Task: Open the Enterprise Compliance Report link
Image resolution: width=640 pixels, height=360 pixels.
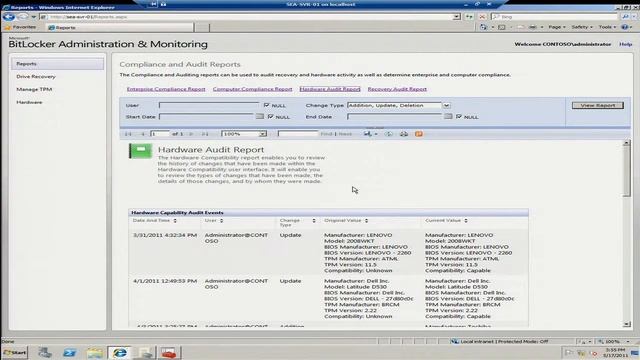Action: [166, 89]
